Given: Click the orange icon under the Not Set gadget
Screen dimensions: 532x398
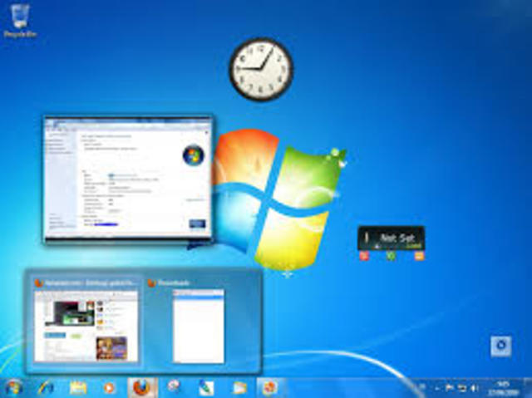Looking at the screenshot, I should (419, 256).
